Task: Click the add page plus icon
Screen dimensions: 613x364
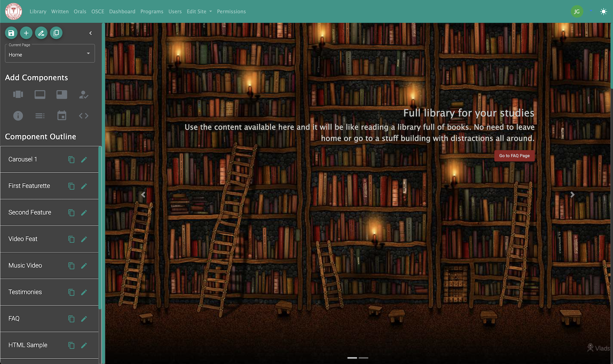Action: pos(26,33)
